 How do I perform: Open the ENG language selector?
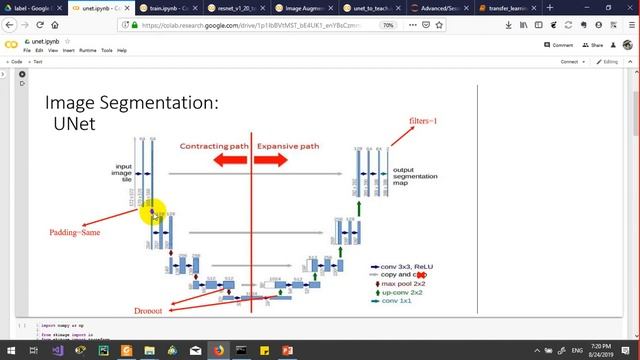(577, 351)
